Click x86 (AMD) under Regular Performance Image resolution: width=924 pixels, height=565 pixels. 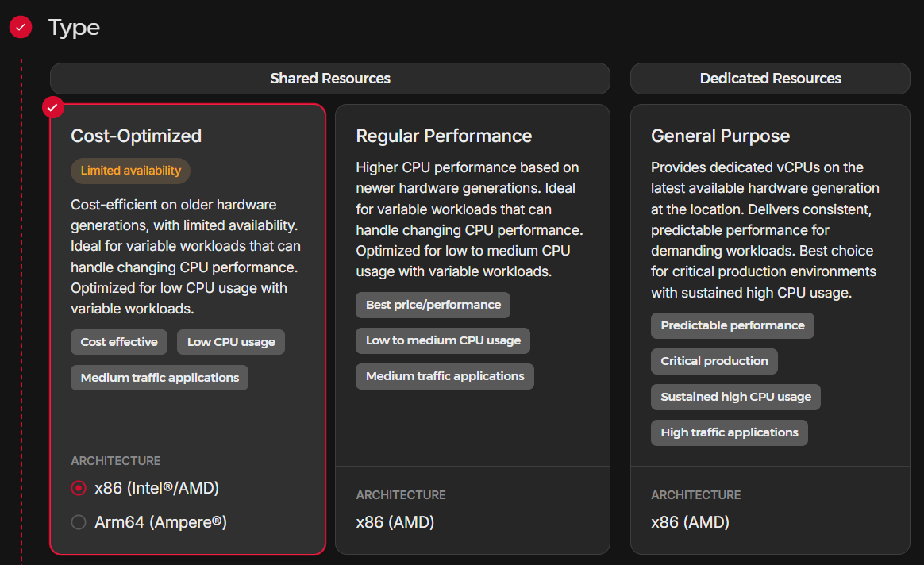click(x=395, y=522)
